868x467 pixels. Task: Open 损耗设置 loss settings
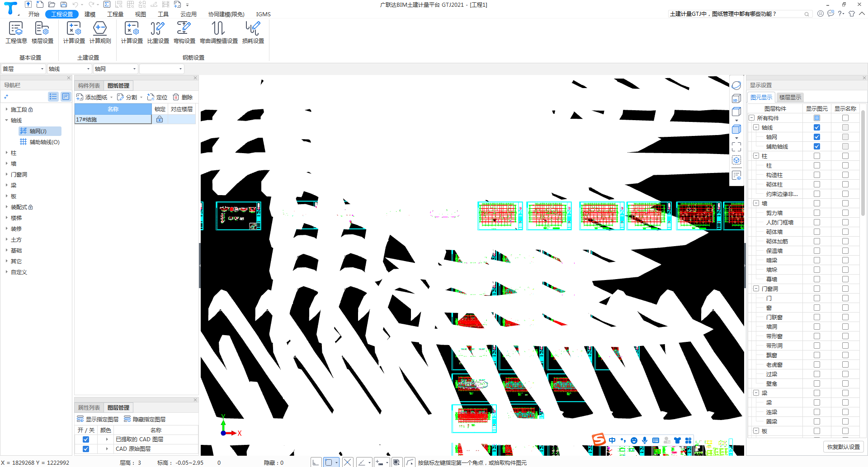253,33
